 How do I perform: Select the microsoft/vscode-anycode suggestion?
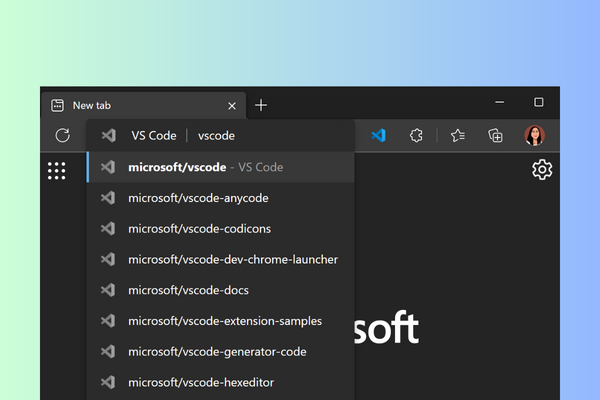click(221, 198)
